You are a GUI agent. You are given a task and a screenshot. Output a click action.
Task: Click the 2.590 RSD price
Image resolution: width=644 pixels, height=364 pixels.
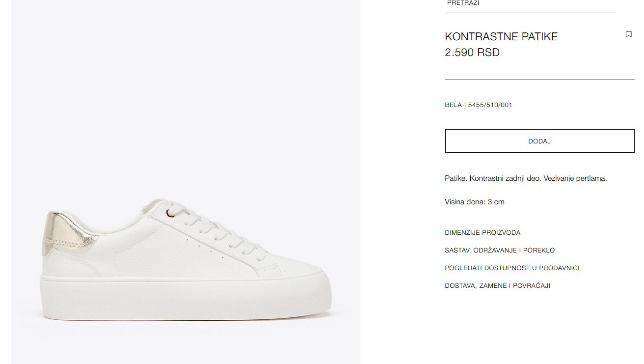pos(472,53)
